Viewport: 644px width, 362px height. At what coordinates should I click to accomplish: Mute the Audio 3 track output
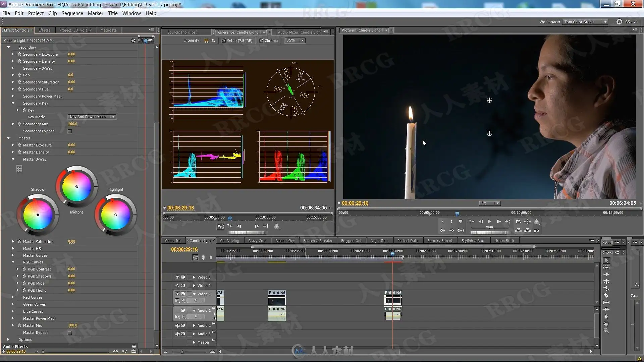point(177,334)
